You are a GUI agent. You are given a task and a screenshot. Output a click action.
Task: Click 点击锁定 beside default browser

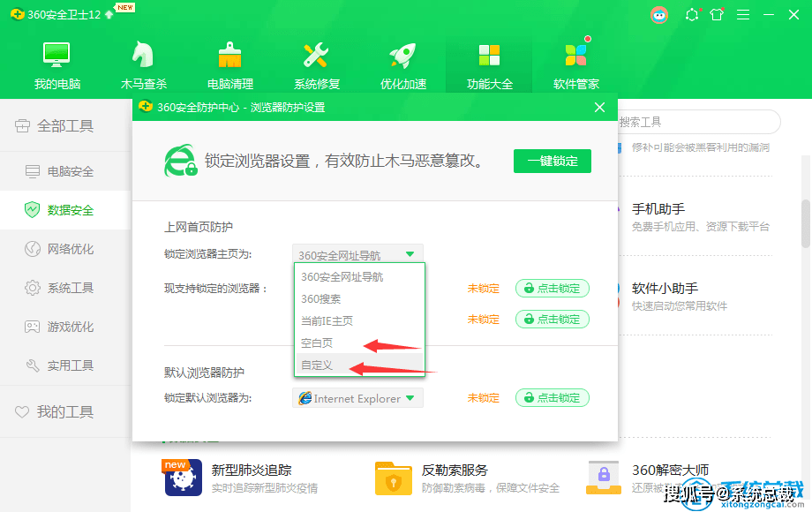point(553,397)
